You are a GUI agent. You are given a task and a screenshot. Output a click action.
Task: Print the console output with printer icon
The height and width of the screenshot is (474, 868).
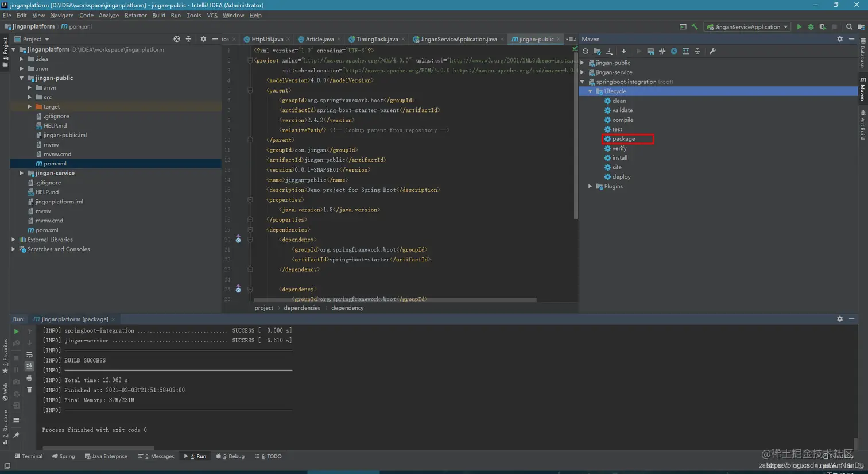[29, 378]
